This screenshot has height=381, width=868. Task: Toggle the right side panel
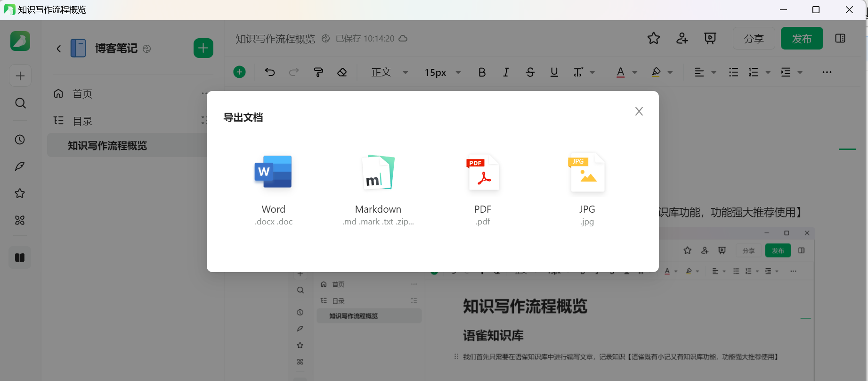click(840, 39)
